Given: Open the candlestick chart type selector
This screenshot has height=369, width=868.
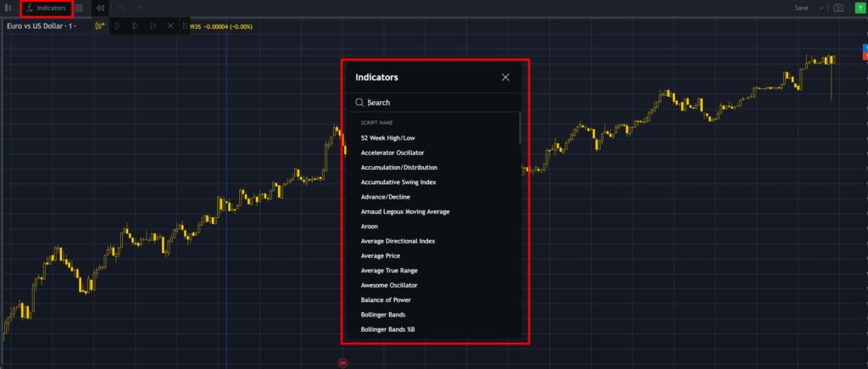Looking at the screenshot, I should pos(8,8).
